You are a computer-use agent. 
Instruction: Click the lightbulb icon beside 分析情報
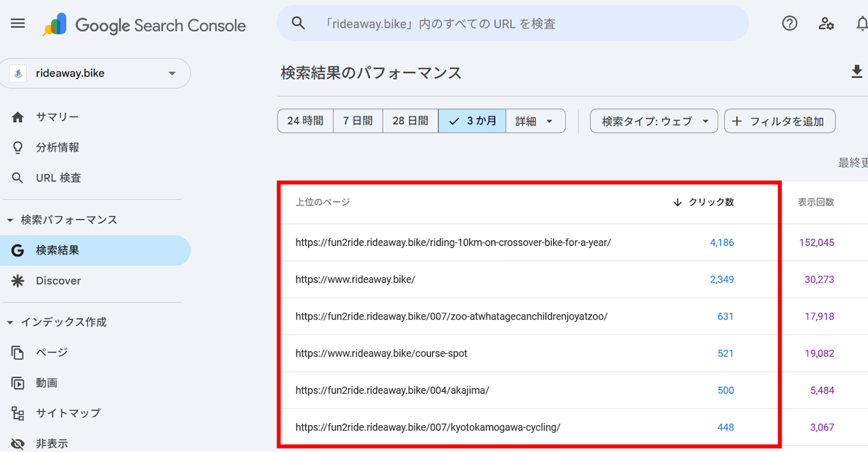pyautogui.click(x=18, y=147)
